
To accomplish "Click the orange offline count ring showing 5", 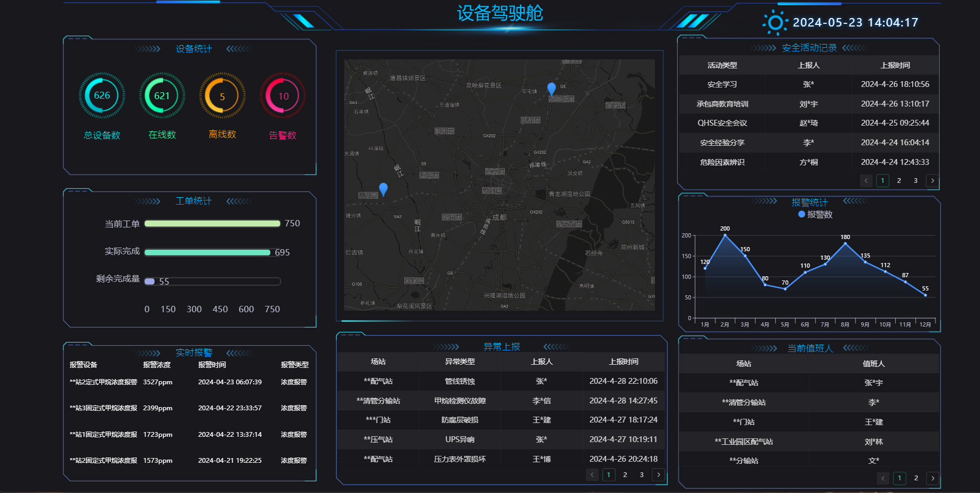I will tap(222, 96).
